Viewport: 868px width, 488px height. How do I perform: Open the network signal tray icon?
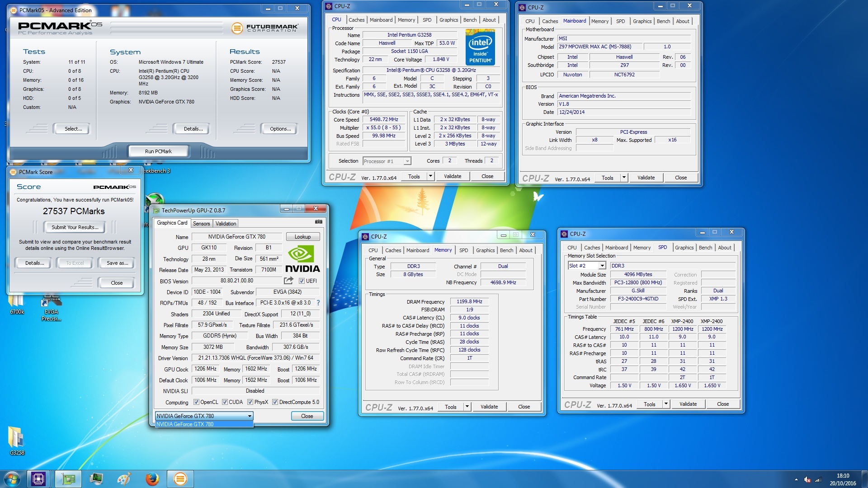(x=818, y=479)
